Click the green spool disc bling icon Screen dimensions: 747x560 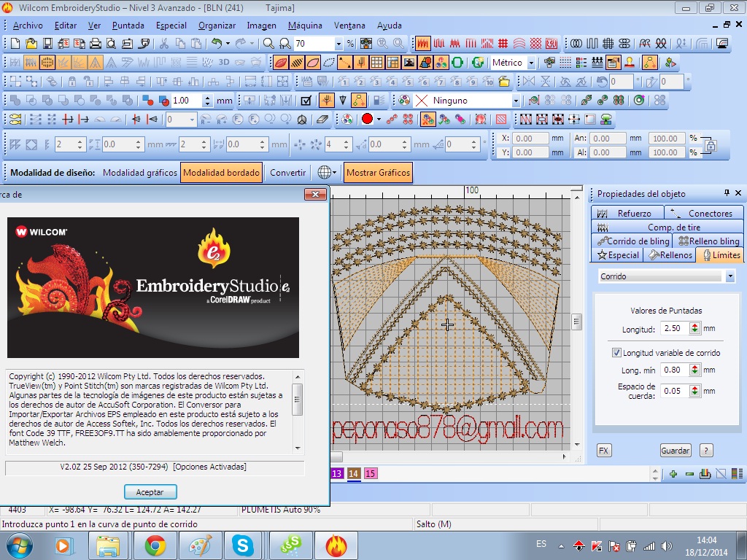(x=639, y=101)
